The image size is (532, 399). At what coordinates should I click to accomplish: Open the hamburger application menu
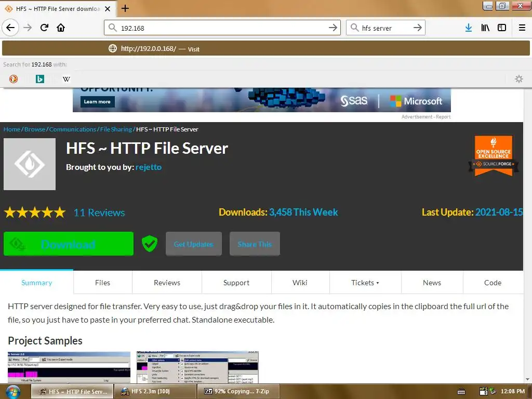click(x=522, y=28)
